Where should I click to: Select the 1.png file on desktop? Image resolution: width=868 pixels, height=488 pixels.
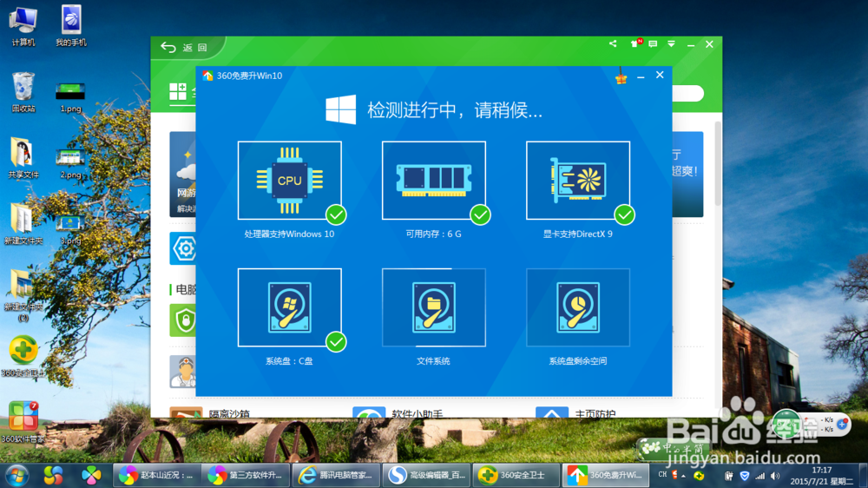[x=70, y=97]
